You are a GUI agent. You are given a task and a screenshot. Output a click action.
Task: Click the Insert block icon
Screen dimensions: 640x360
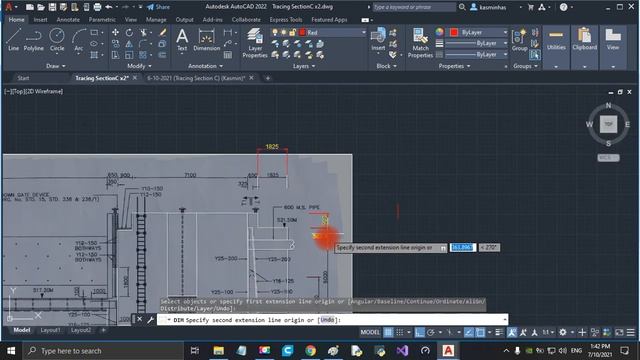[378, 40]
